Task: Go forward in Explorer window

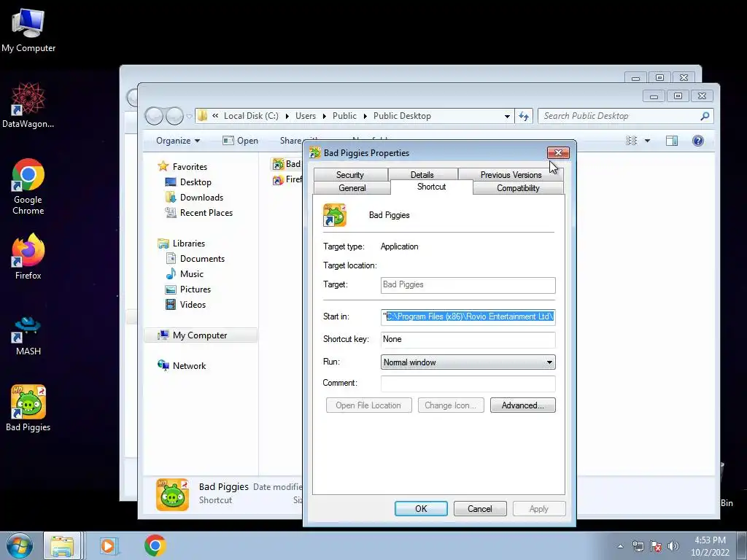Action: (174, 116)
